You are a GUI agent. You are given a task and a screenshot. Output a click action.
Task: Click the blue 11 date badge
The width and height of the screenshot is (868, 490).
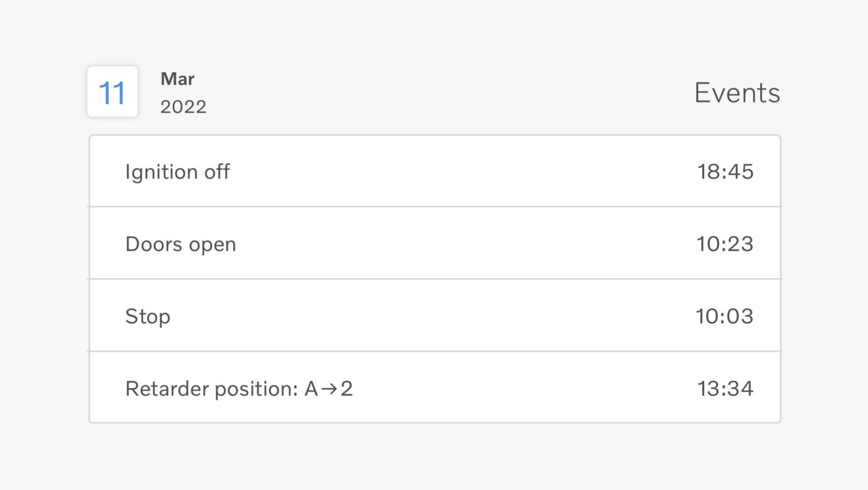[112, 92]
